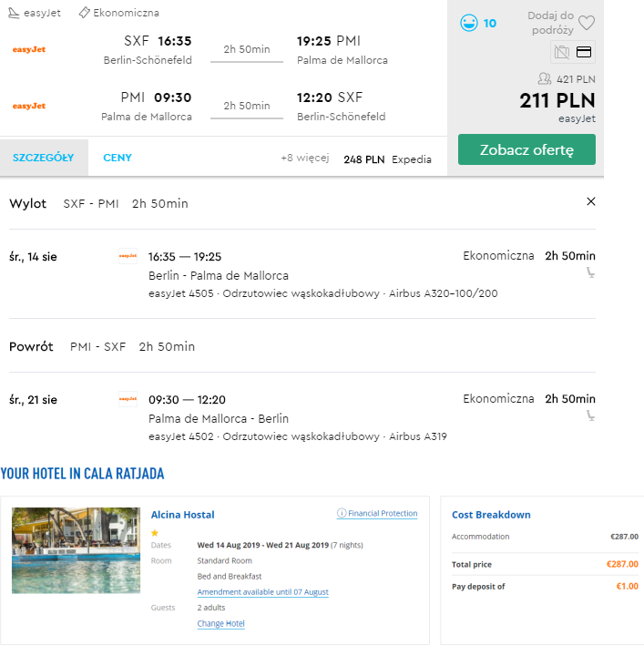Image resolution: width=644 pixels, height=646 pixels.
Task: Click the 2 adults guests text
Action: (x=211, y=608)
